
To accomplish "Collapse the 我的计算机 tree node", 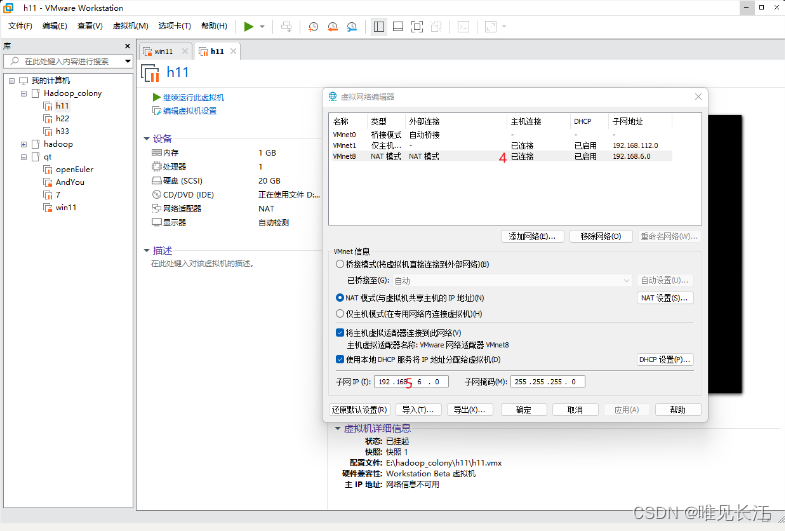I will (12, 81).
